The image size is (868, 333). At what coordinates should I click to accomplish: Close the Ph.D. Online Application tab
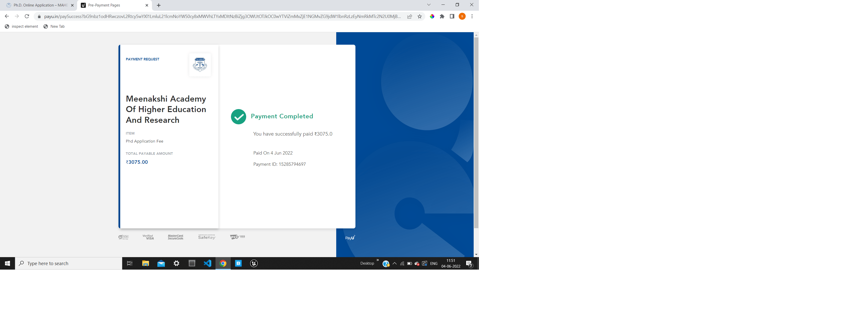[x=72, y=5]
